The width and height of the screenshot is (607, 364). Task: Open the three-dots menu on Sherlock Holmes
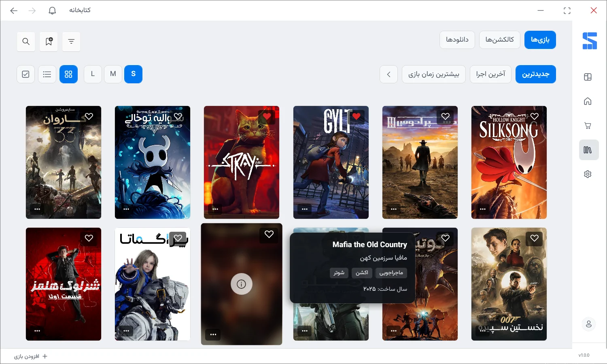[37, 331]
